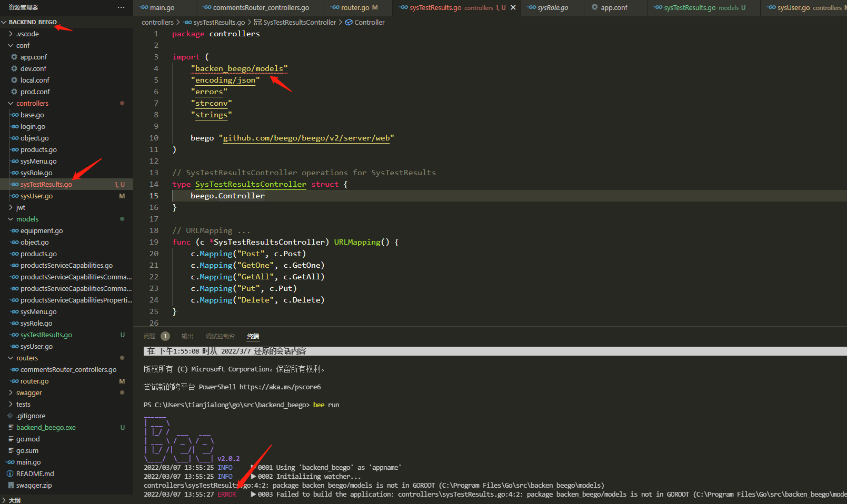
Task: Click sysTestResults.go breadcrumb segment
Action: click(219, 22)
